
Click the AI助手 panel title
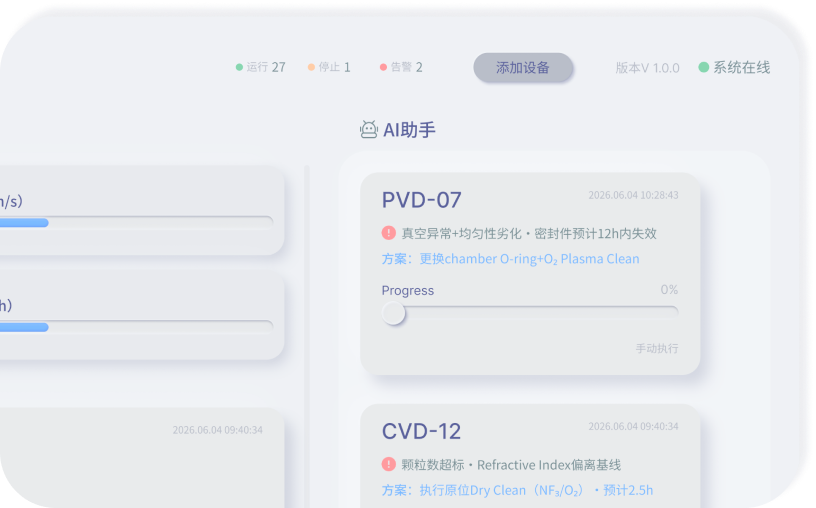pyautogui.click(x=409, y=130)
